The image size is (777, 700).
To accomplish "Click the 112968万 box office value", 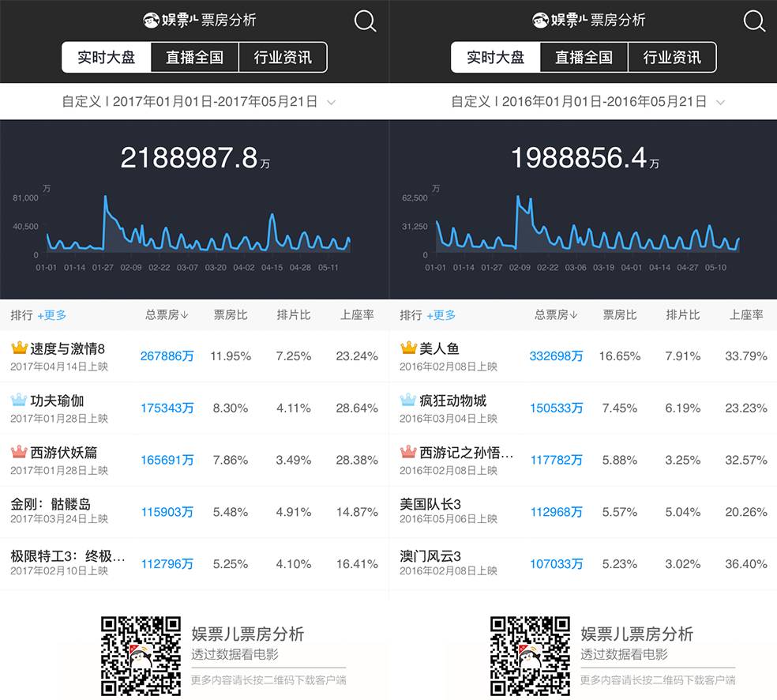I will click(x=556, y=512).
